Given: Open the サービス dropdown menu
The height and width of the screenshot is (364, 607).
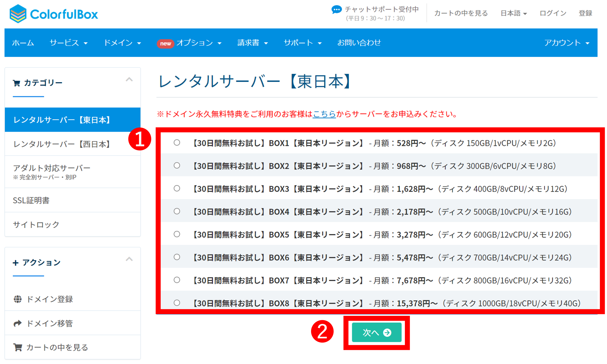Looking at the screenshot, I should pyautogui.click(x=68, y=43).
